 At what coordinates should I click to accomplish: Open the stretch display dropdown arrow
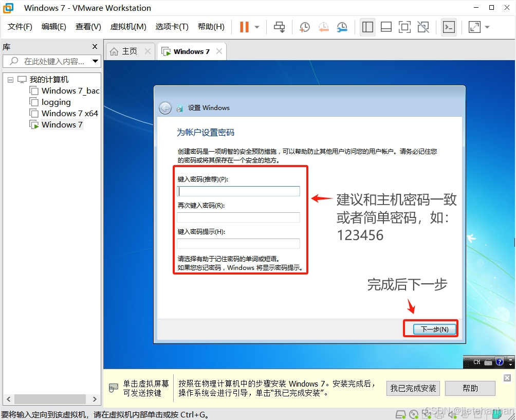pos(487,27)
